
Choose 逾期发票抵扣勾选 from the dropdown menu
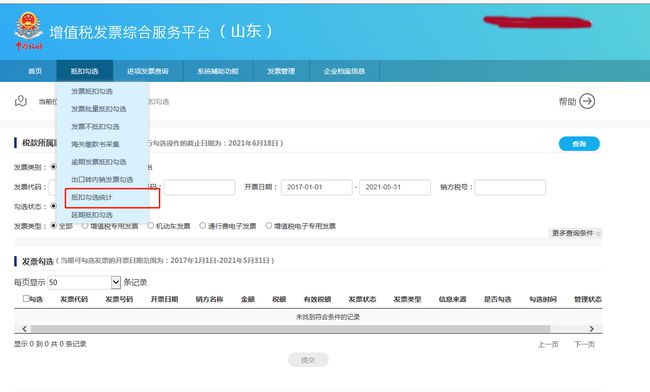coord(99,162)
